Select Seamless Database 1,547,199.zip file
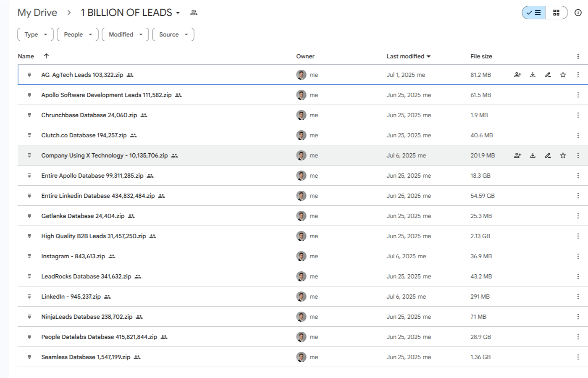The width and height of the screenshot is (588, 378). click(x=86, y=357)
